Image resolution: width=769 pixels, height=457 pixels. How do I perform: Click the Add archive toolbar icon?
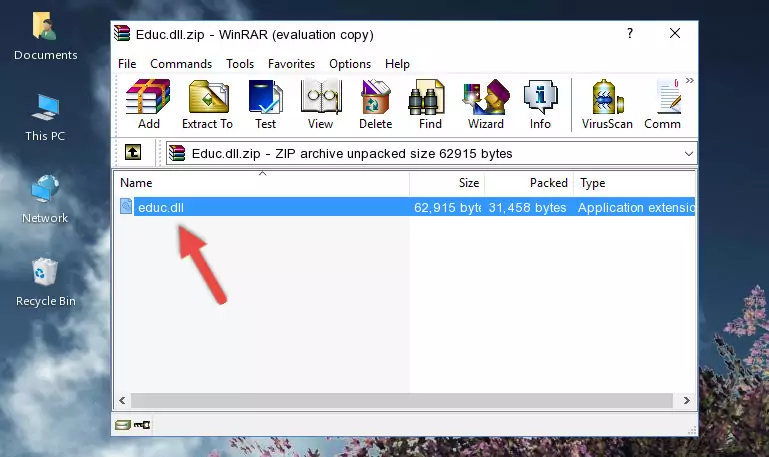click(x=148, y=104)
